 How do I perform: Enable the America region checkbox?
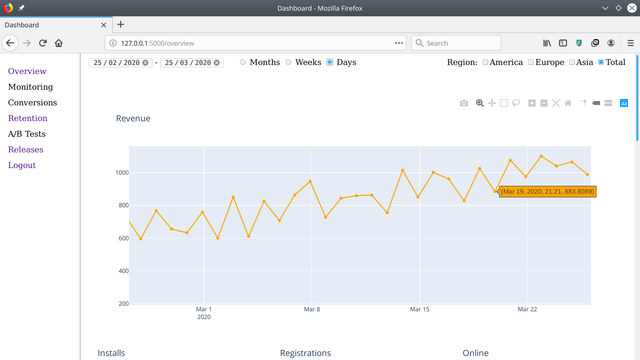click(485, 62)
